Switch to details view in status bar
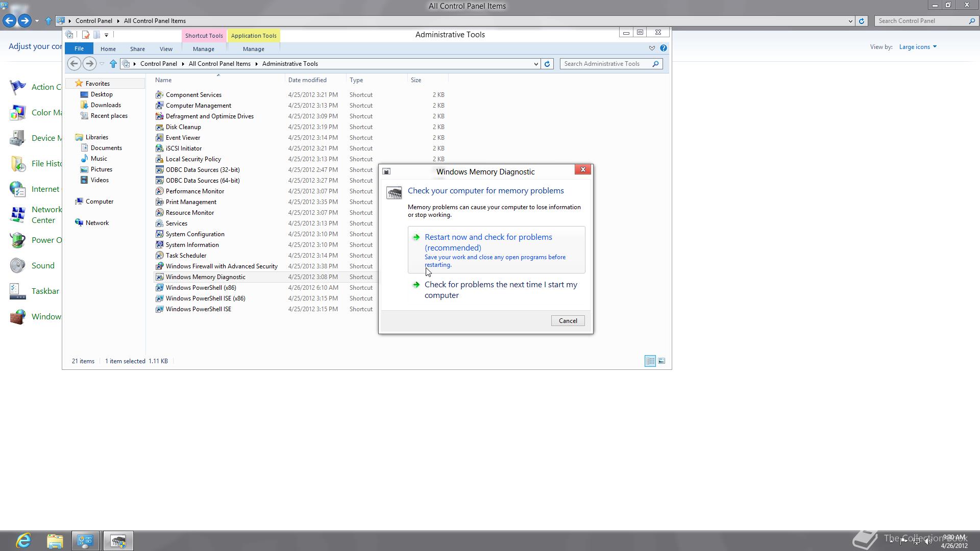Viewport: 980px width, 551px height. pos(650,361)
